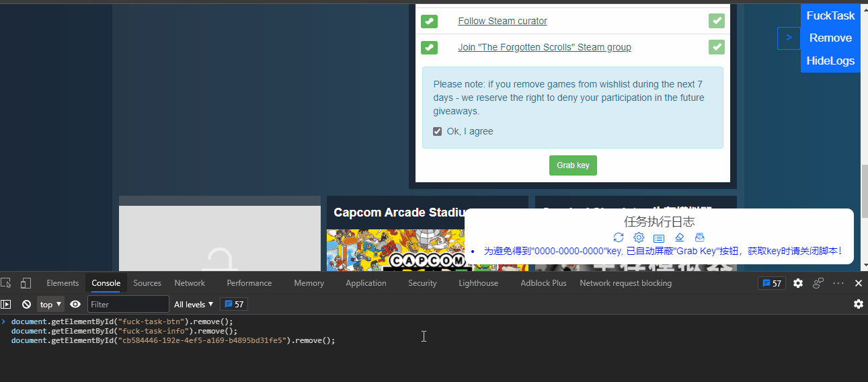Image resolution: width=868 pixels, height=382 pixels.
Task: Click the rightmost icon in the task log panel
Action: (699, 237)
